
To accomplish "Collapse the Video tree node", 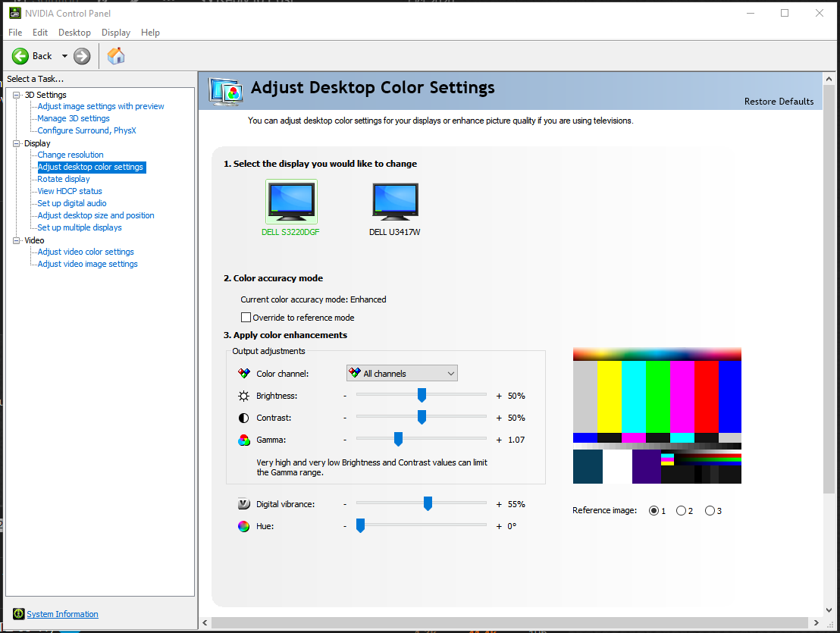I will pos(16,240).
